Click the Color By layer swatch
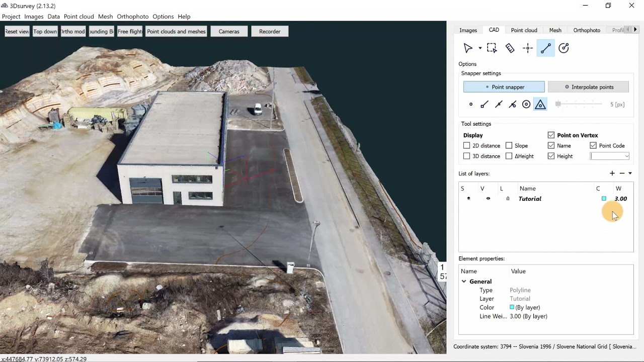 [512, 307]
